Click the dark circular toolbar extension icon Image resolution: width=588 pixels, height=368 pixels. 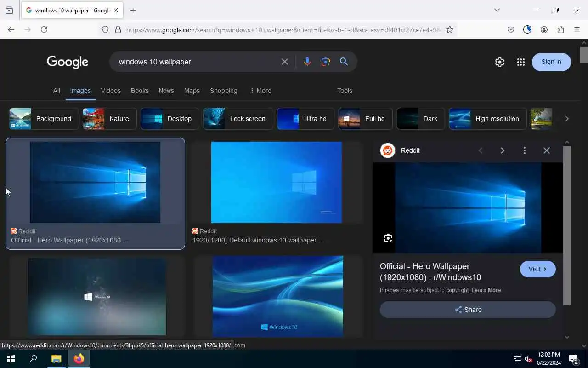coord(527,29)
